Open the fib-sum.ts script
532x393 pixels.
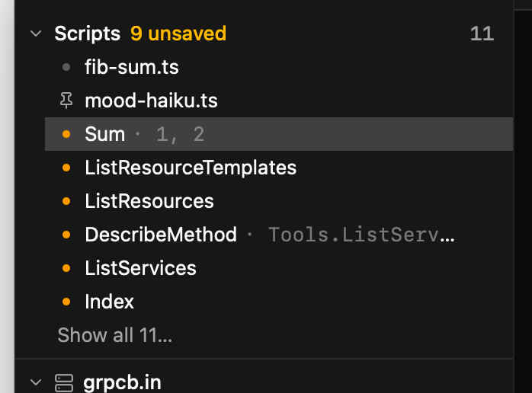(279, 67)
